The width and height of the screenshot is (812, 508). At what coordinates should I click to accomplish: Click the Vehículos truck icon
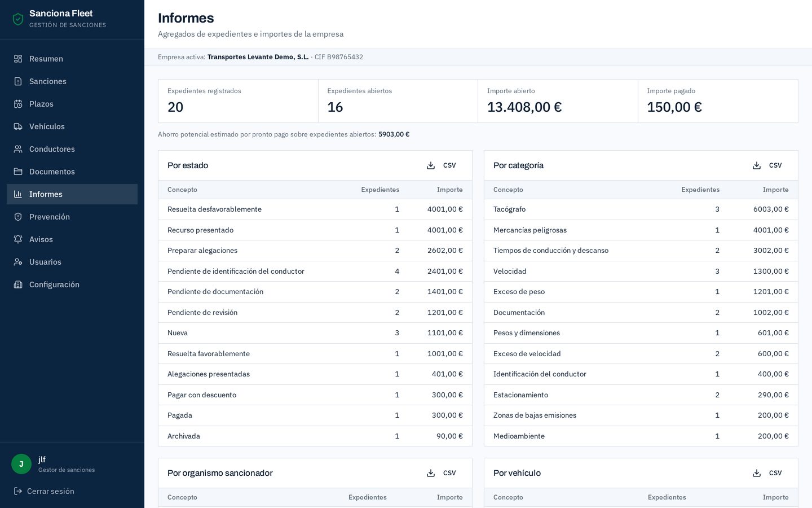(18, 126)
